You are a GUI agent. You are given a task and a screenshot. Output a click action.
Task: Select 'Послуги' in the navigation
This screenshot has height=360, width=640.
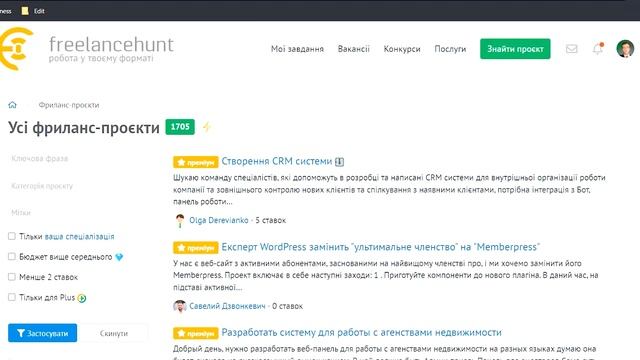[x=450, y=49]
